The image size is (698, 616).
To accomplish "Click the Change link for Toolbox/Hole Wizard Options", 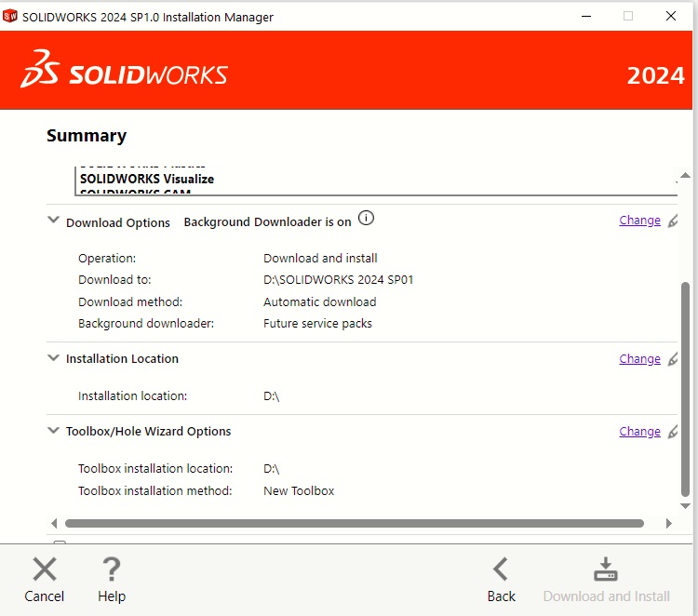I will click(639, 431).
